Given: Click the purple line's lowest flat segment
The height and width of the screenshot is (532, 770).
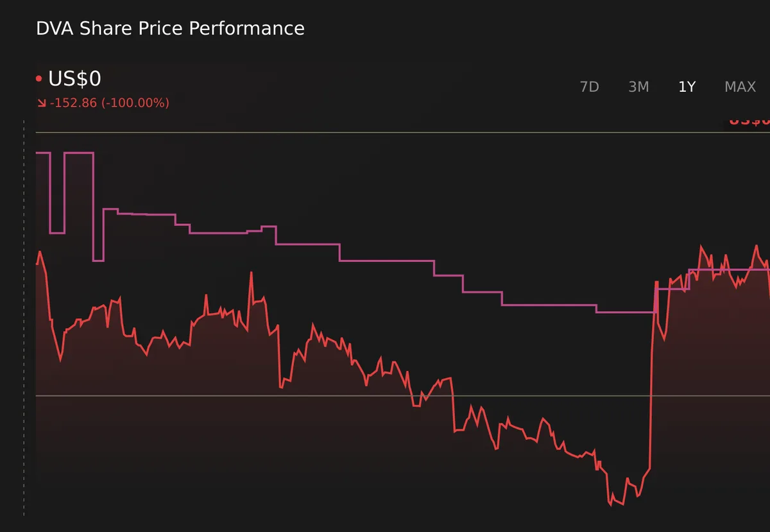Looking at the screenshot, I should (625, 313).
